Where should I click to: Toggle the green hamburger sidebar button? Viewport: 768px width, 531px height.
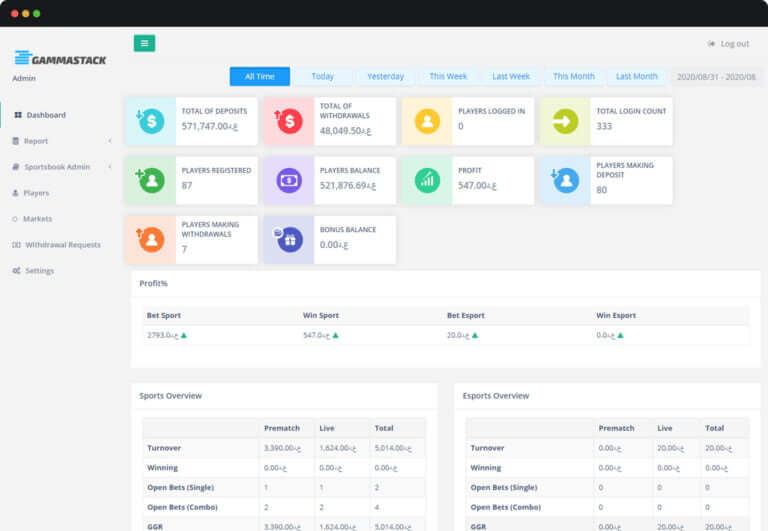(x=144, y=43)
